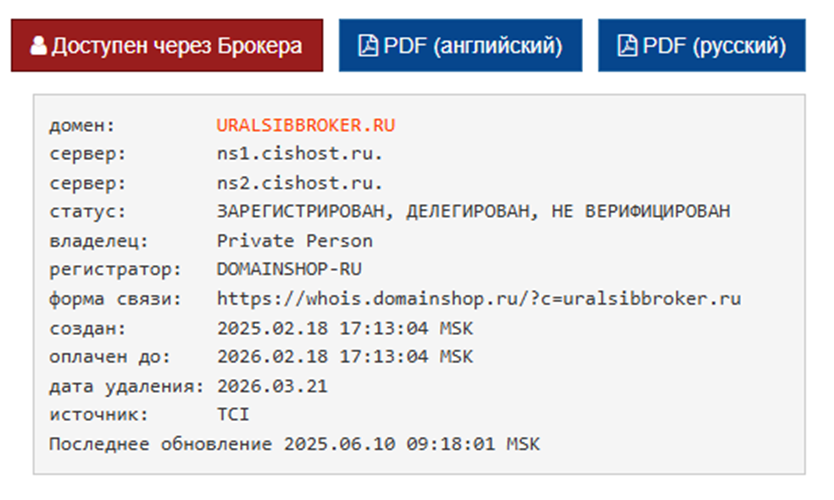Screen dimensions: 834x500
Task: Click the creation date 2025.02.18 17:13:04 MSK
Action: (345, 328)
